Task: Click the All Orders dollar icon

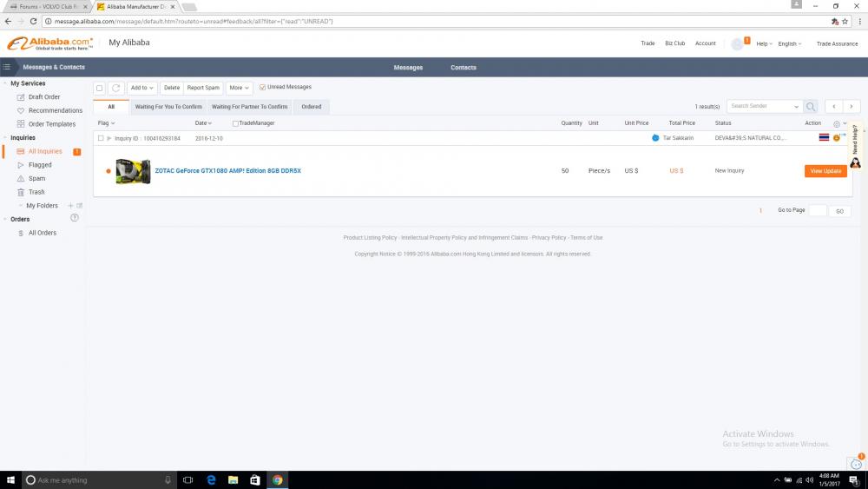Action: 21,233
